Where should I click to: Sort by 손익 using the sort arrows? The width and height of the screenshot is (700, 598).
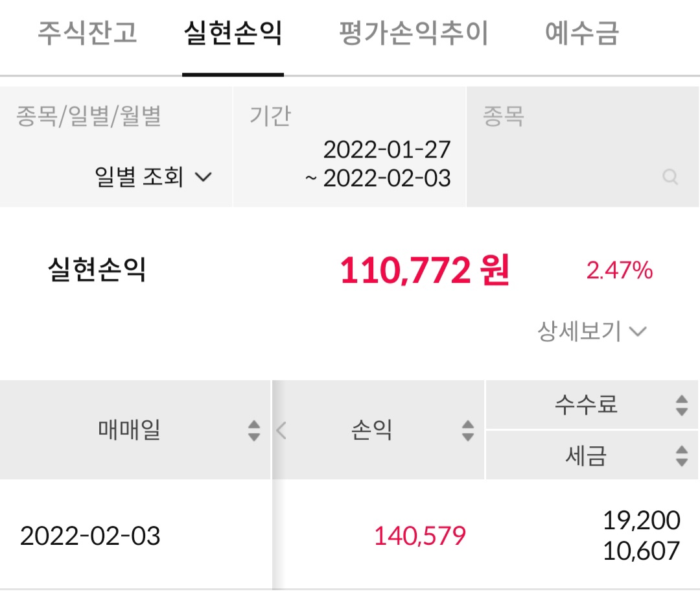[x=468, y=431]
